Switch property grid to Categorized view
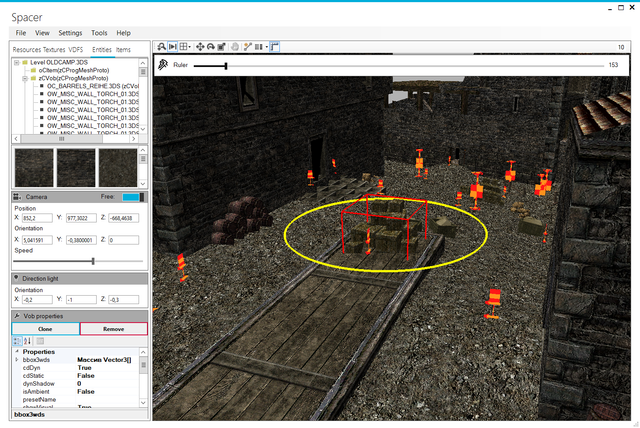640x428 pixels. coord(17,341)
